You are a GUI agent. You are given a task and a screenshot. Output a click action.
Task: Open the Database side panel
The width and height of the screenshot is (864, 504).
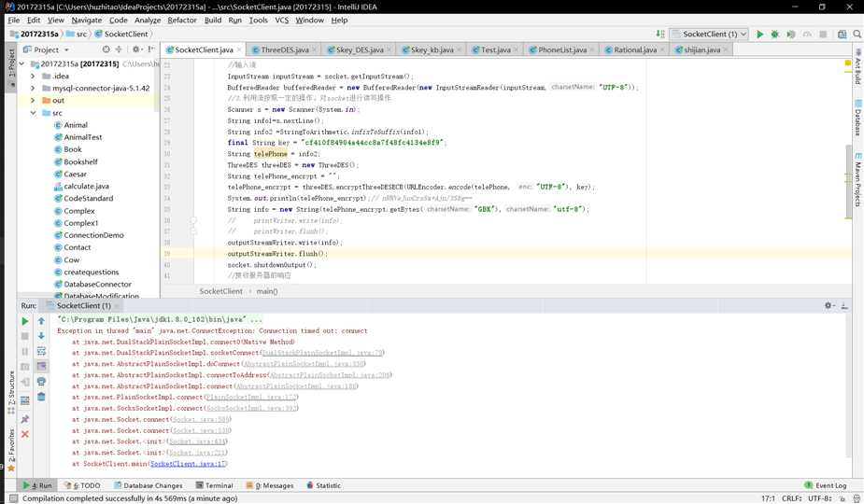click(x=858, y=118)
